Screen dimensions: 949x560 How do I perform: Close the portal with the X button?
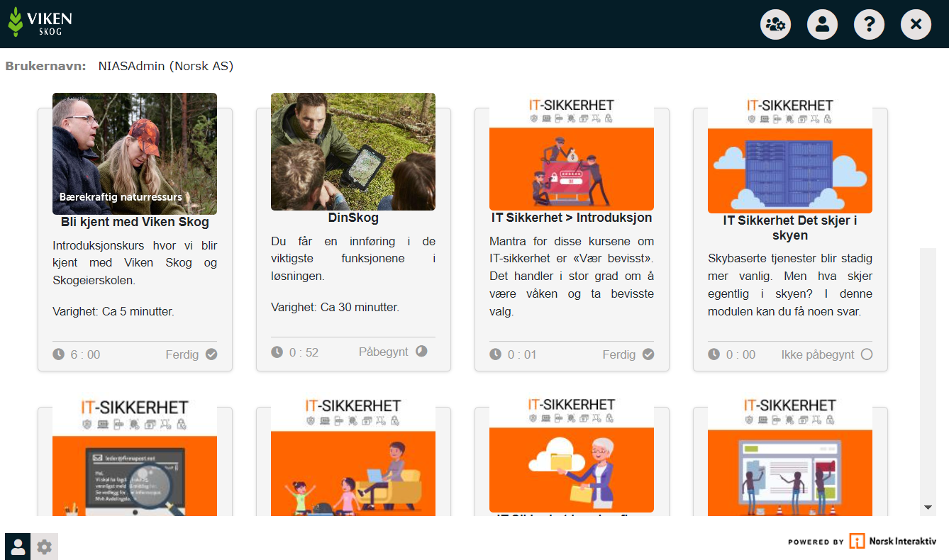(x=916, y=24)
